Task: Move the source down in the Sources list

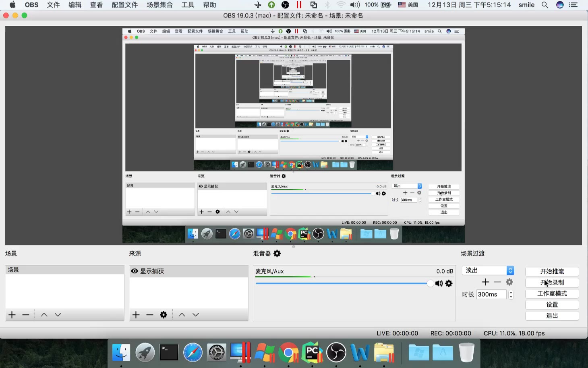Action: [x=196, y=315]
